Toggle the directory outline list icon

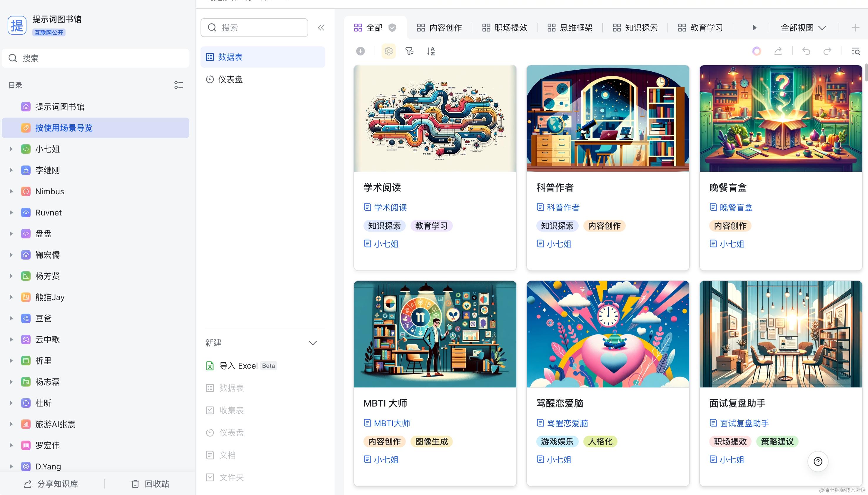[178, 85]
